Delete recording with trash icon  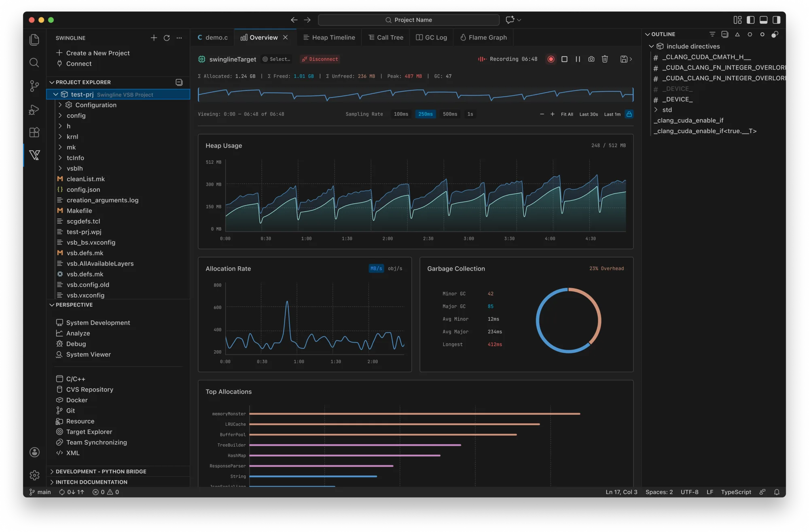pos(605,59)
